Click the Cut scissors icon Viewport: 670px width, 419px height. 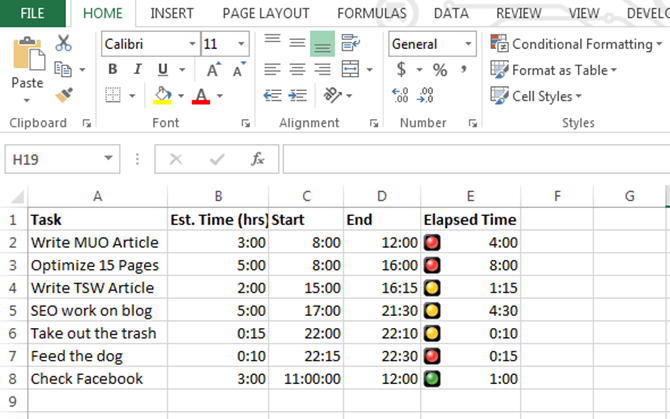tap(64, 43)
